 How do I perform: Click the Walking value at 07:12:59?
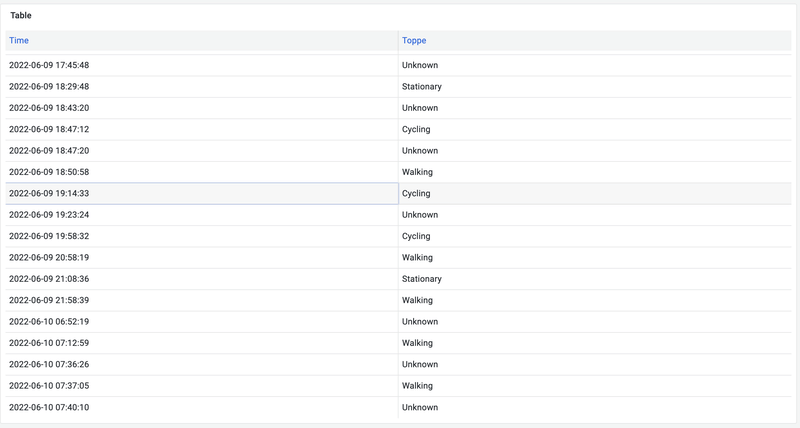(x=417, y=343)
